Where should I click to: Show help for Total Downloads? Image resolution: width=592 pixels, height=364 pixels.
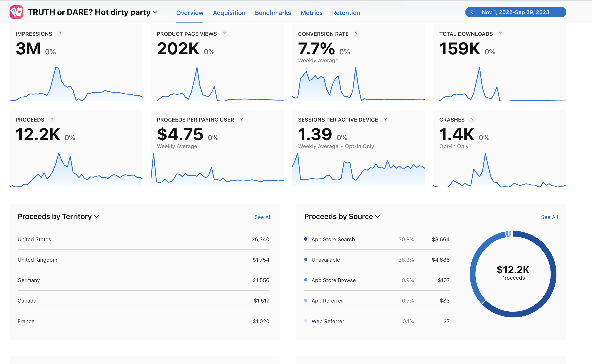(x=500, y=34)
